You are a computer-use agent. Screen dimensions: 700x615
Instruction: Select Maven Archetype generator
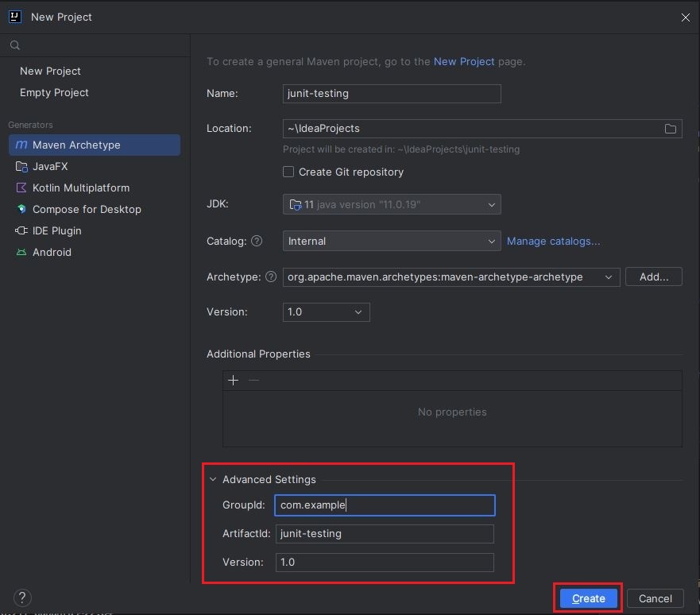coord(95,145)
